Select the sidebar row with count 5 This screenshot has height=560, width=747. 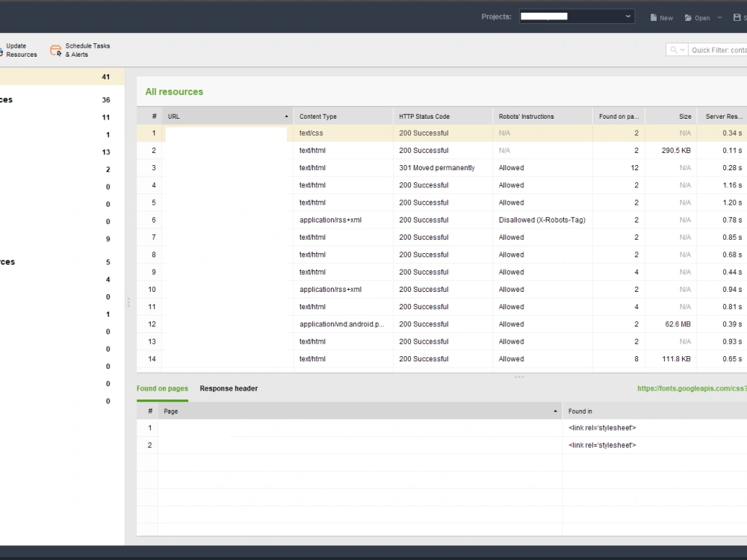tap(62, 262)
